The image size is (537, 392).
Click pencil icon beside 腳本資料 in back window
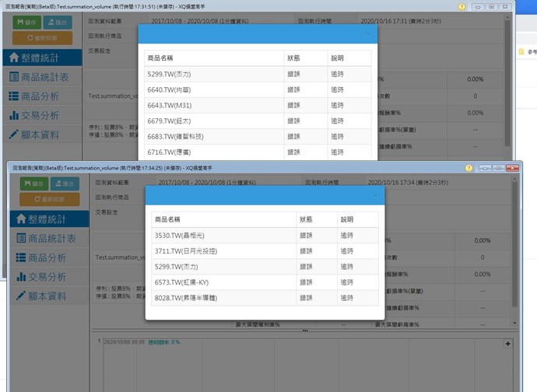point(14,134)
